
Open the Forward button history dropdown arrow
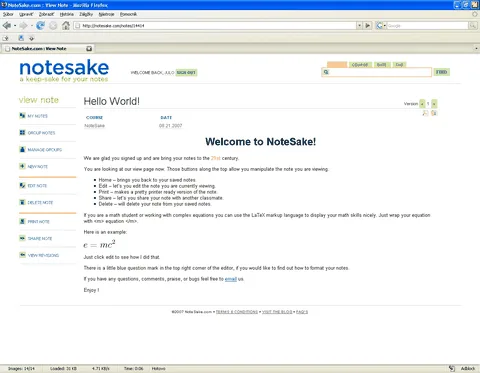[31, 26]
